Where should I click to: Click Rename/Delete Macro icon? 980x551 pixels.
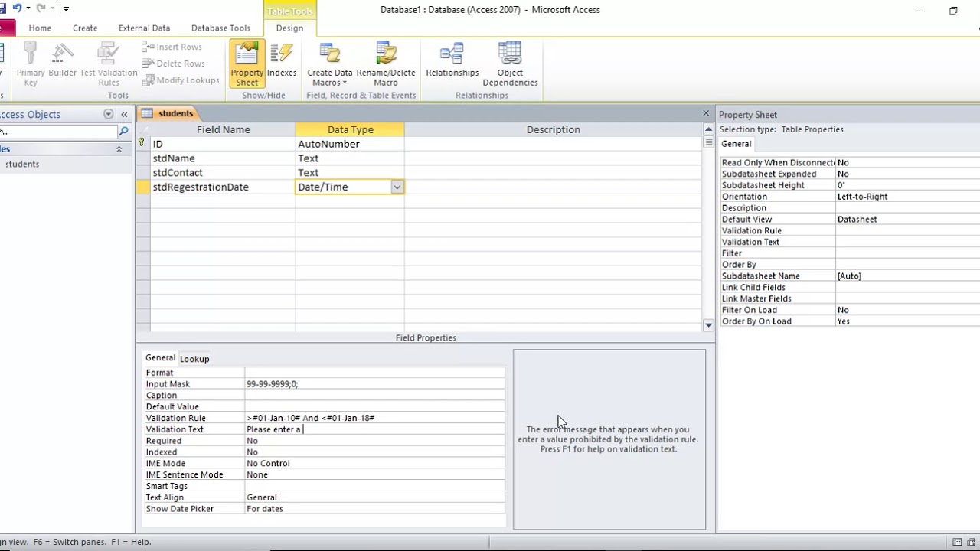[x=386, y=64]
